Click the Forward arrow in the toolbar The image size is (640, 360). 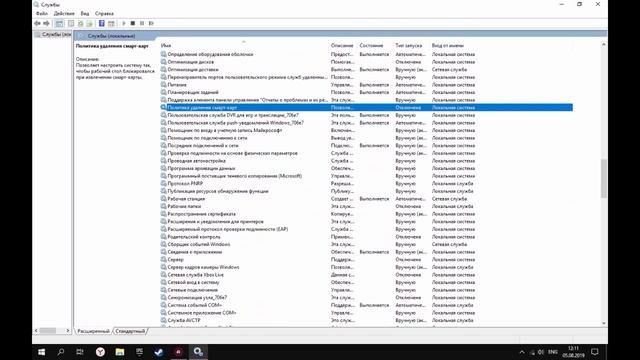click(x=46, y=23)
